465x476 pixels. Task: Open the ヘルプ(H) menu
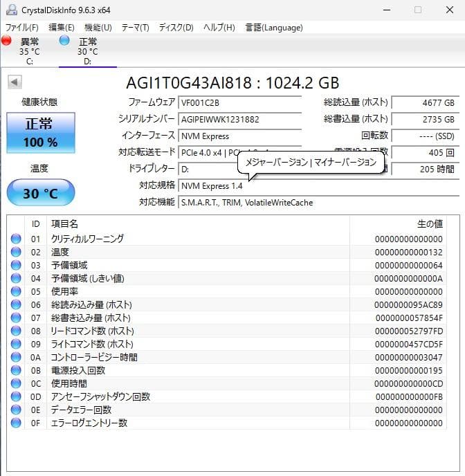219,28
